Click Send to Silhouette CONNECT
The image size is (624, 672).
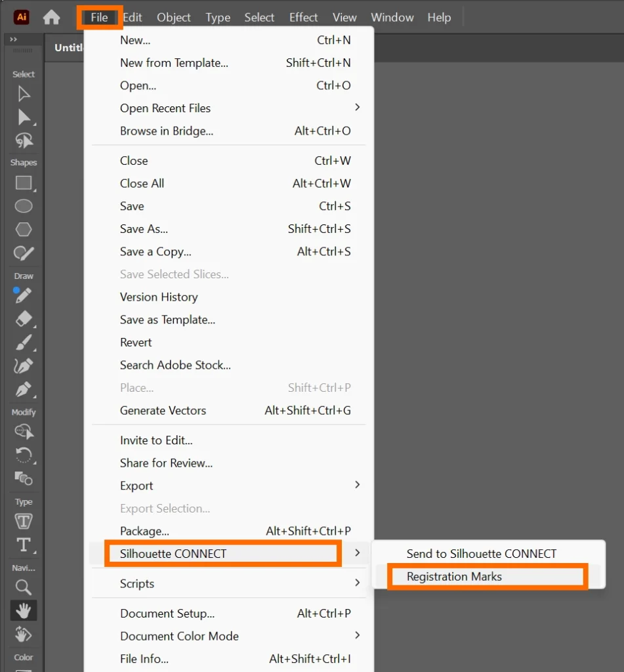pos(481,554)
